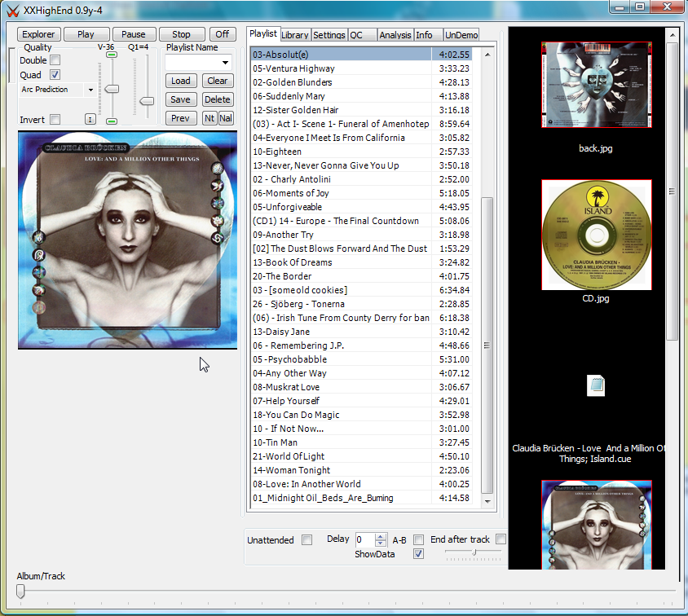Toggle the Unattended checkbox

[307, 539]
